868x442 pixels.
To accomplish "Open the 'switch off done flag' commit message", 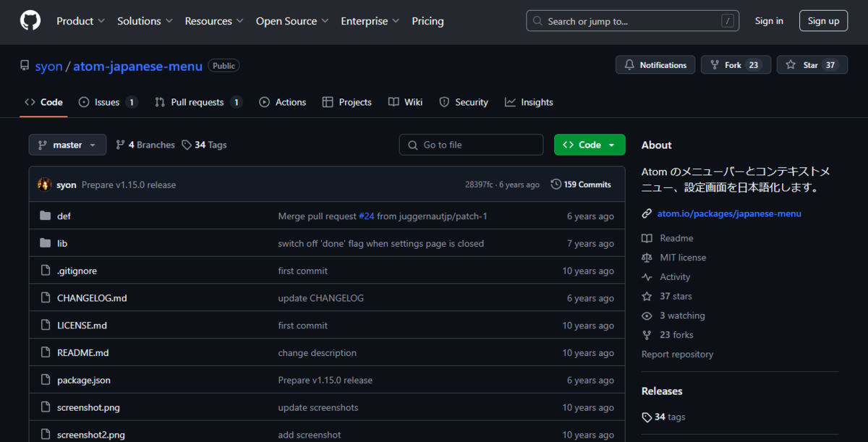I will (x=381, y=243).
